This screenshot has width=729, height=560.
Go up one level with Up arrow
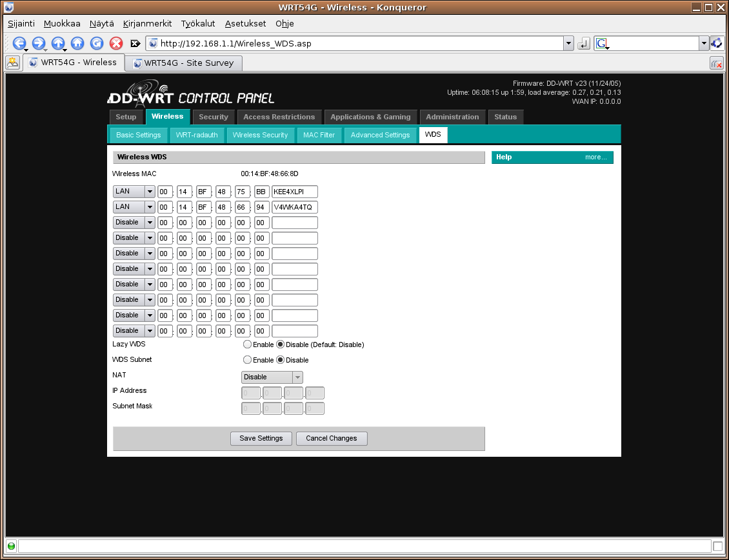[x=58, y=43]
